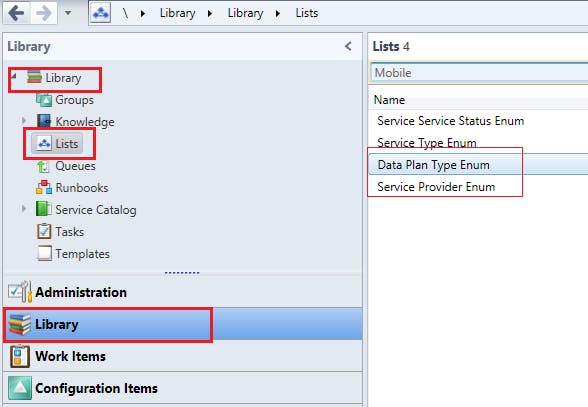Expand the Knowledge tree node
Screen dimensions: 588x407
(24, 121)
